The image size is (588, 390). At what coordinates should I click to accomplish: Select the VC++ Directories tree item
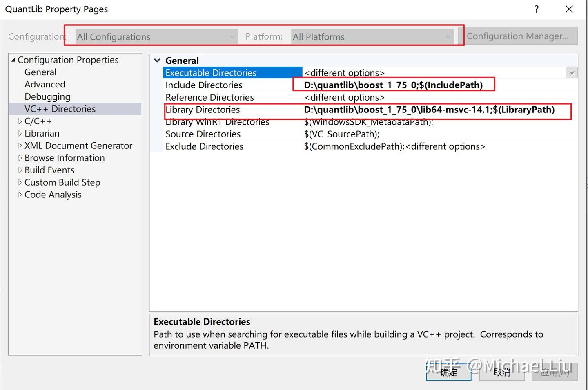[x=60, y=109]
